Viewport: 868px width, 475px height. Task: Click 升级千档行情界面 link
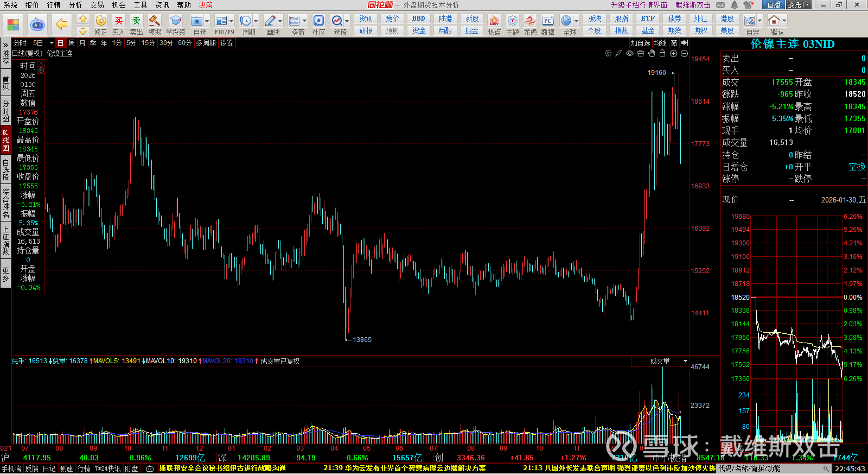639,5
